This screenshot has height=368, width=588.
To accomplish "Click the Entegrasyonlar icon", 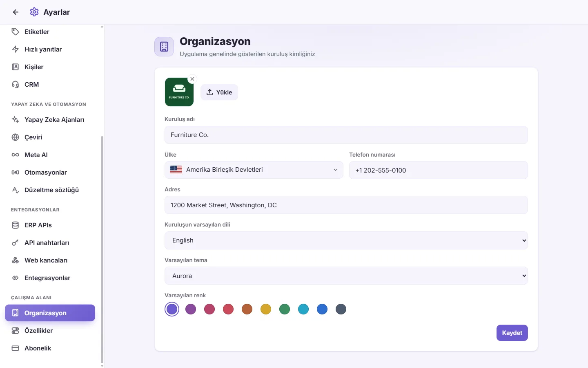I will (x=16, y=278).
